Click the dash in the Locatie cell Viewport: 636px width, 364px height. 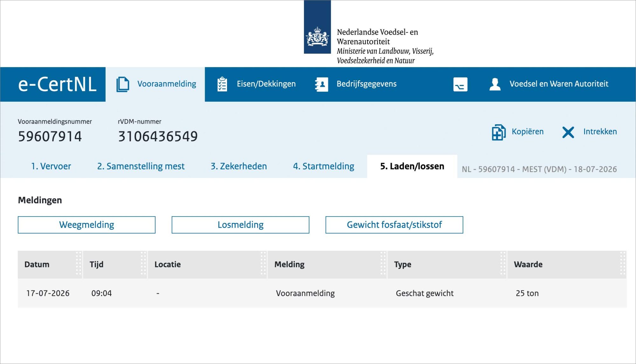(158, 293)
